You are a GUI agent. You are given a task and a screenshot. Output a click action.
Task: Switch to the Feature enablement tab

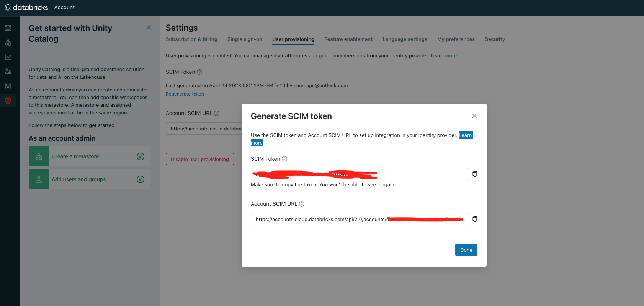pyautogui.click(x=348, y=39)
